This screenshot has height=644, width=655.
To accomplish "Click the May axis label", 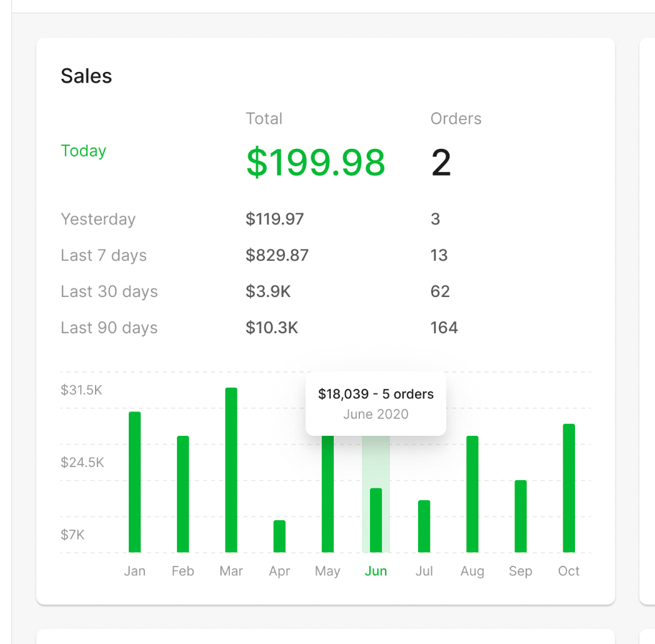I will tap(327, 571).
